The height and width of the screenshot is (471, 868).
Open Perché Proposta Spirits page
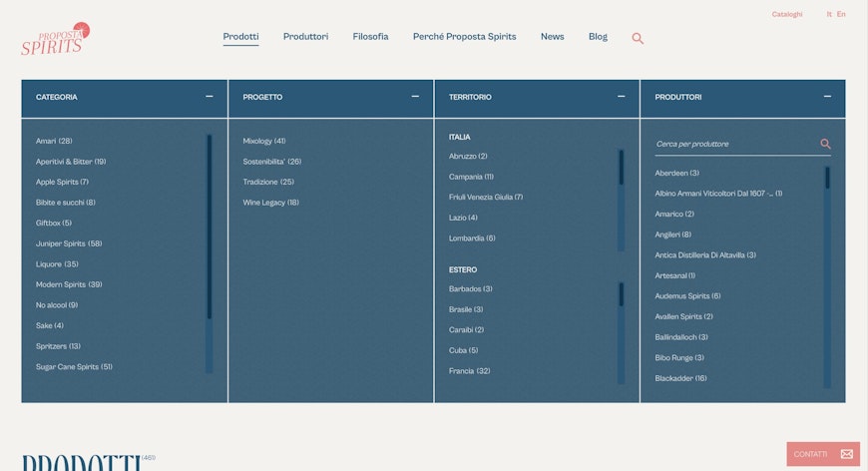[465, 37]
